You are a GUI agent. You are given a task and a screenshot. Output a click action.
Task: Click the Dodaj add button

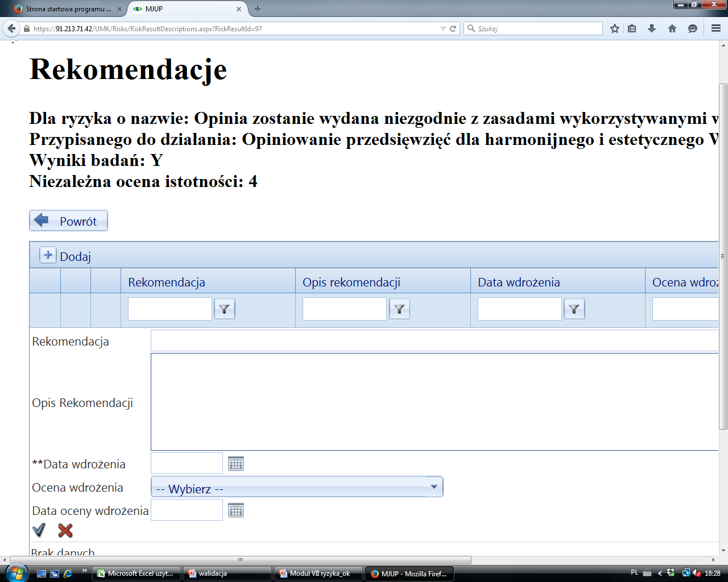pyautogui.click(x=65, y=256)
